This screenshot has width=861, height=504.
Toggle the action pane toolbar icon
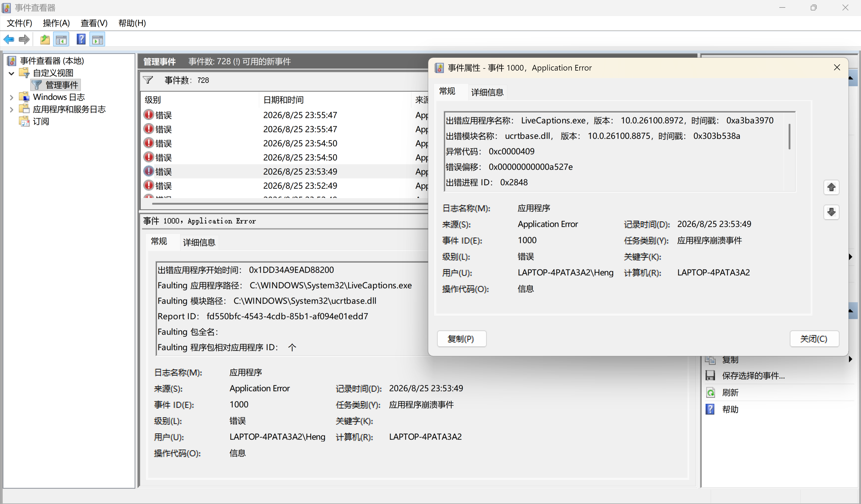click(97, 39)
